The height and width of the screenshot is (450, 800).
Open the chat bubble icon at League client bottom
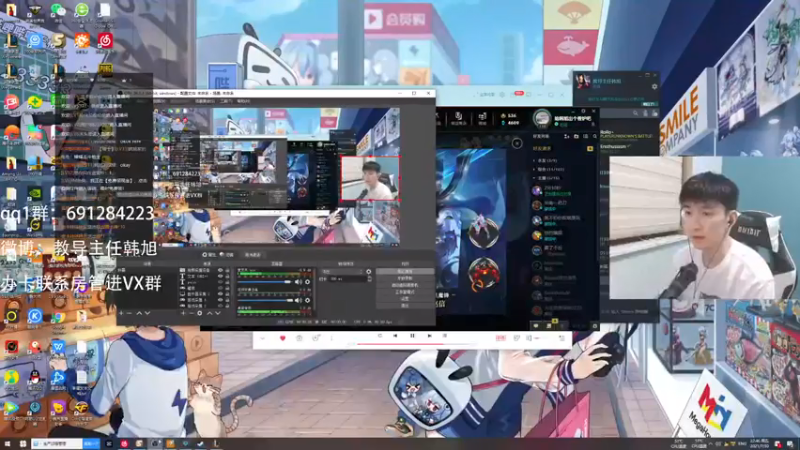[536, 326]
